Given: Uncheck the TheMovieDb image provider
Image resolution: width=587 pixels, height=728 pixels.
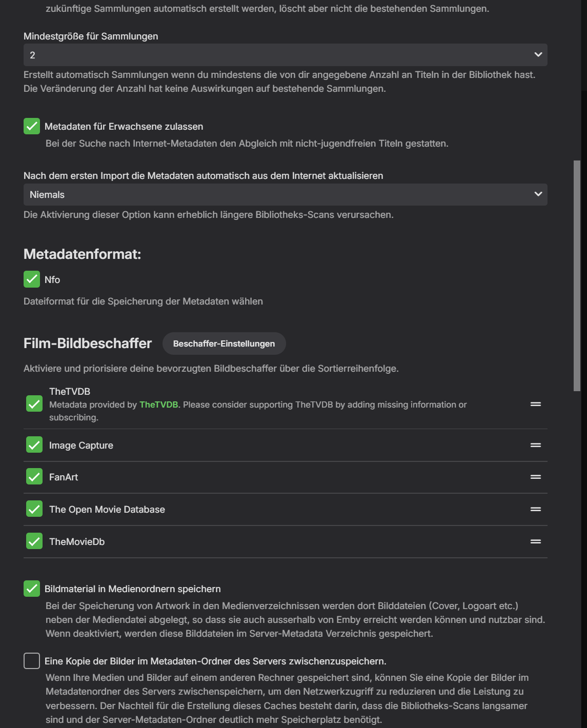Looking at the screenshot, I should click(x=34, y=541).
